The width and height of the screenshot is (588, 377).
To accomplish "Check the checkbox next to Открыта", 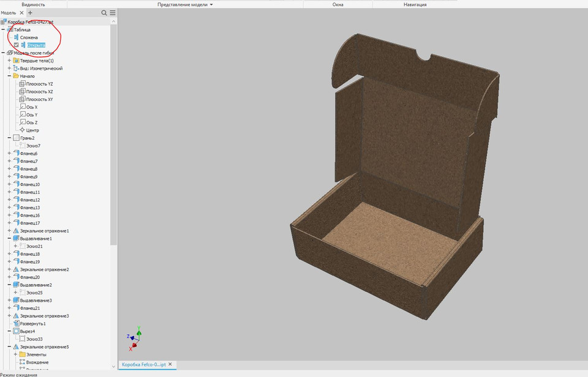I will (x=17, y=45).
